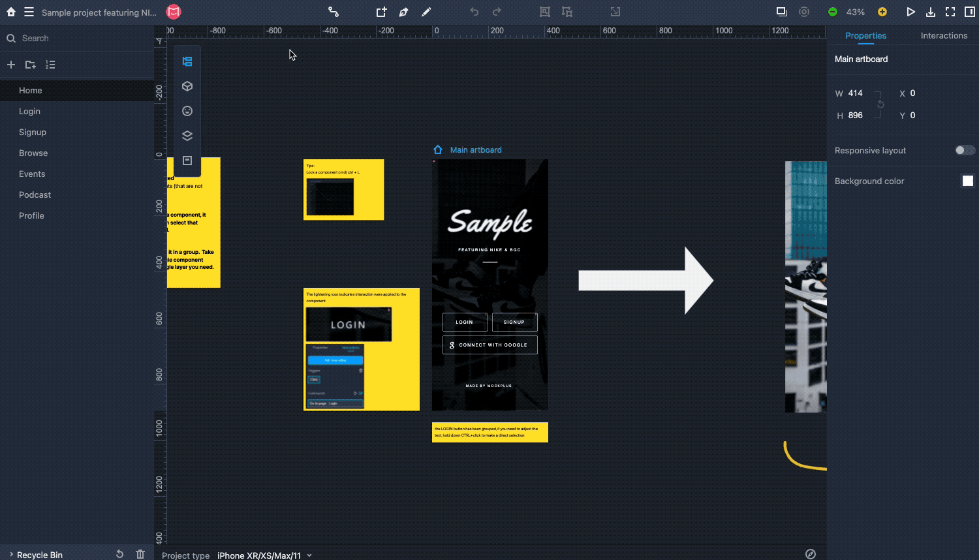Click the numbered list page ordering icon
This screenshot has width=979, height=560.
[x=50, y=65]
